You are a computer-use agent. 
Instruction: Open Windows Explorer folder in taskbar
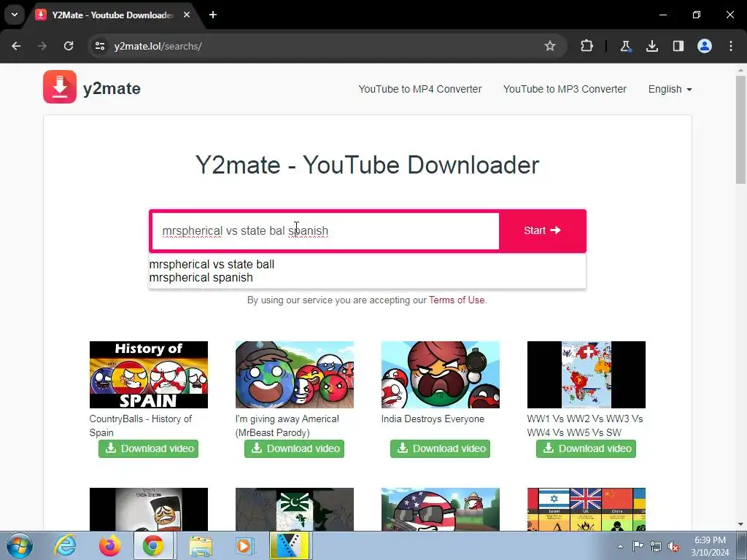pos(201,545)
